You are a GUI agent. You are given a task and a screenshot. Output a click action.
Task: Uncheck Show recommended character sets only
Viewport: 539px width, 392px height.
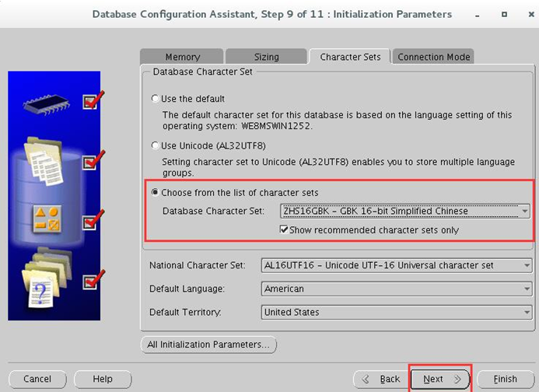284,229
